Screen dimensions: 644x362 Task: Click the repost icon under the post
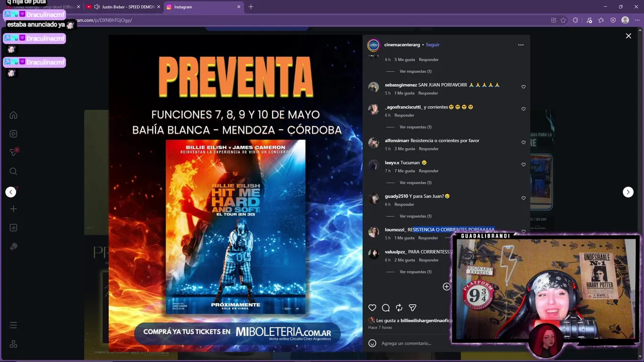[x=399, y=308]
